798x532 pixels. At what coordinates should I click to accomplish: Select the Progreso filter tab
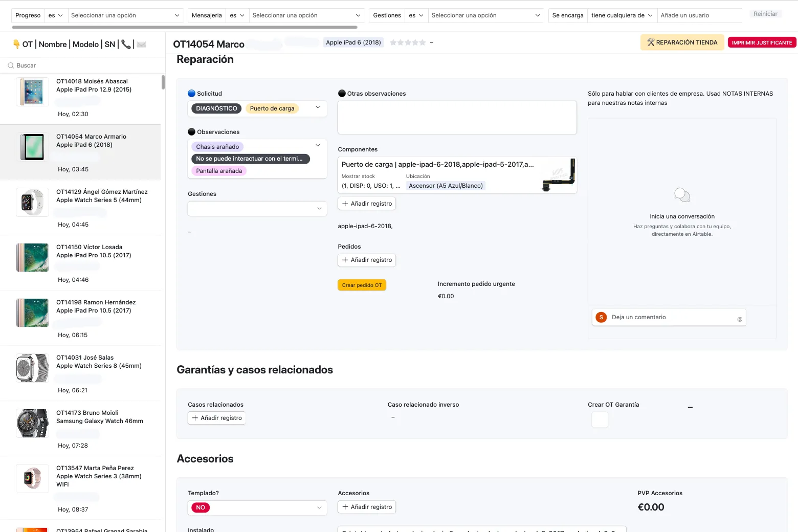28,15
